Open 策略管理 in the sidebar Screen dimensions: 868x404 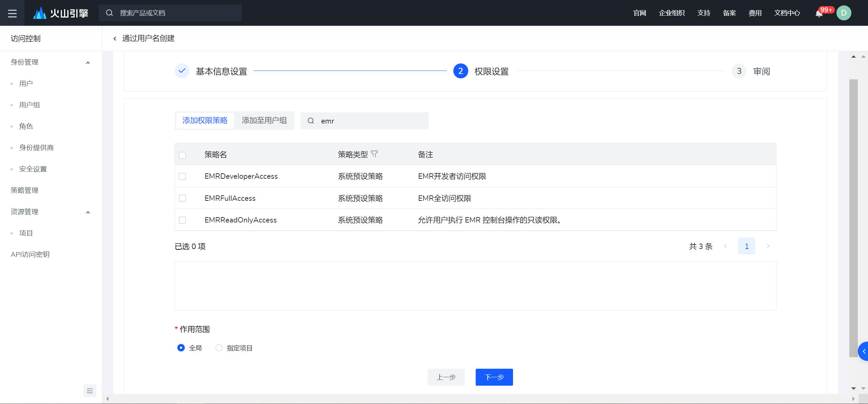click(24, 190)
